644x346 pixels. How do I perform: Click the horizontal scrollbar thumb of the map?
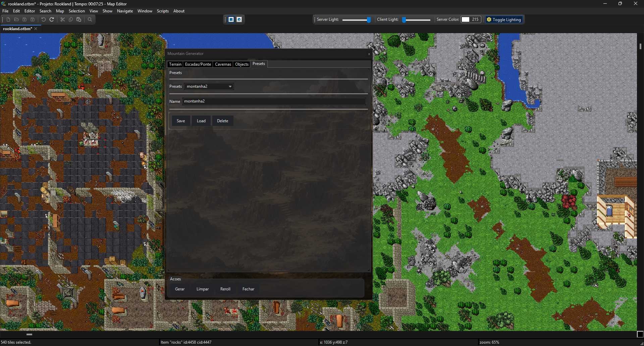(x=30, y=334)
